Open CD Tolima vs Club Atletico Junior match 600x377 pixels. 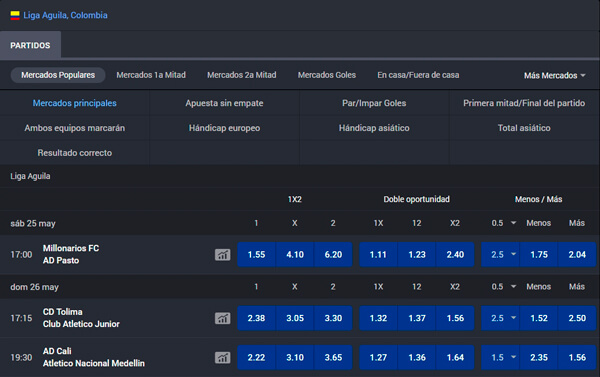pyautogui.click(x=81, y=318)
